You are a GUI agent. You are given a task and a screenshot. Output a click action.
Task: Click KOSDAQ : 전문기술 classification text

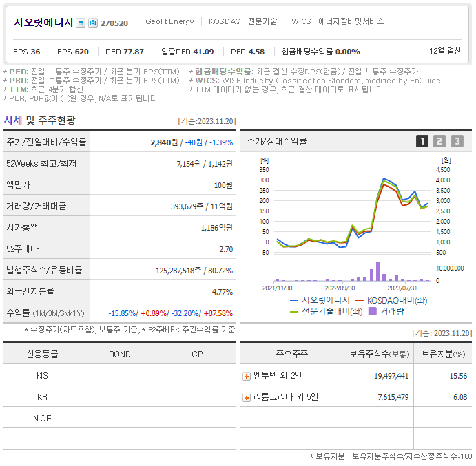[x=243, y=21]
